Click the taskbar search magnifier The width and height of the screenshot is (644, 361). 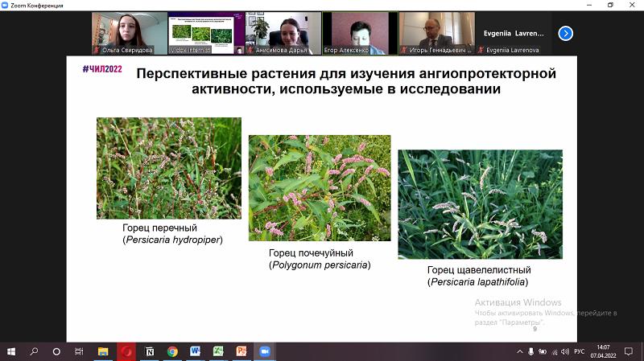tap(34, 351)
